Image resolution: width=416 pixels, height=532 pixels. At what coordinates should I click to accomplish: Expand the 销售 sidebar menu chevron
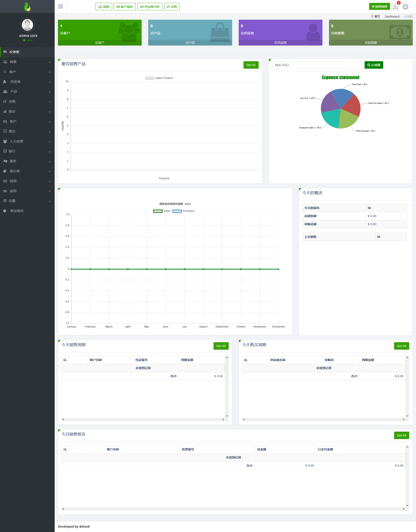point(50,62)
